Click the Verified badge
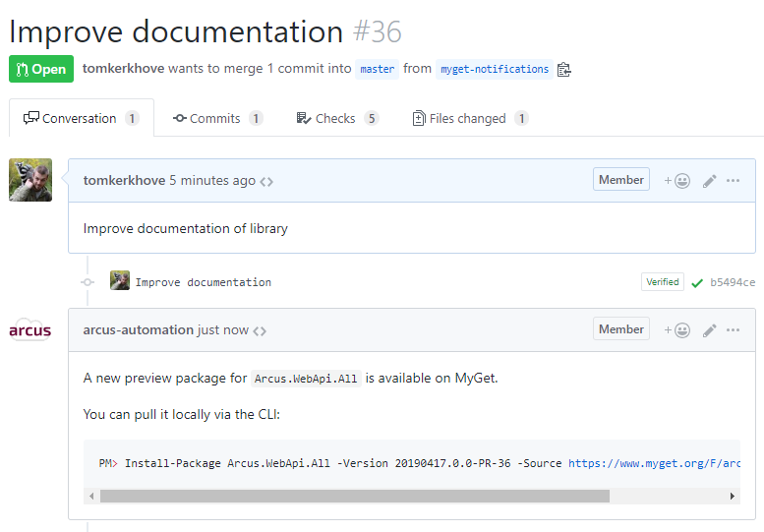764x532 pixels. [x=662, y=282]
